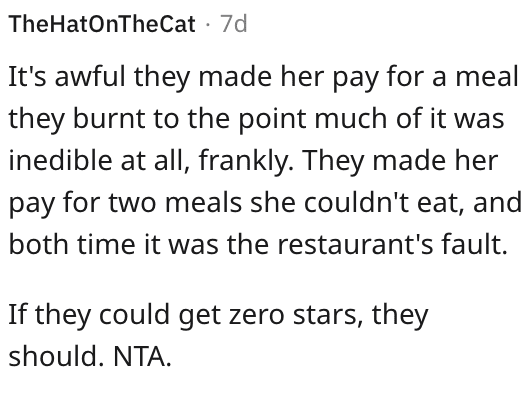The image size is (528, 394).
Task: Click the 7d comment timestamp
Action: click(x=234, y=24)
